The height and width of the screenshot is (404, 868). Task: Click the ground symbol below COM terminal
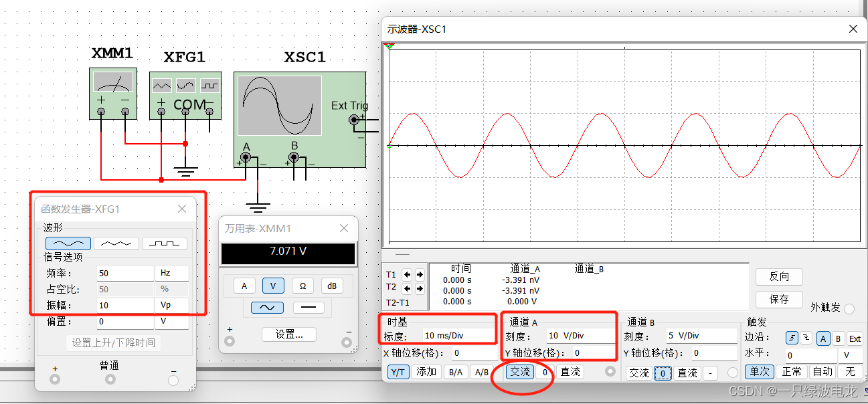(186, 171)
